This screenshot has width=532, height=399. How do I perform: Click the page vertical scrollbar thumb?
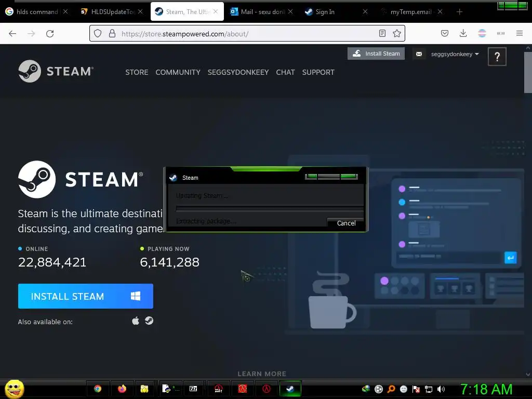coord(528,72)
